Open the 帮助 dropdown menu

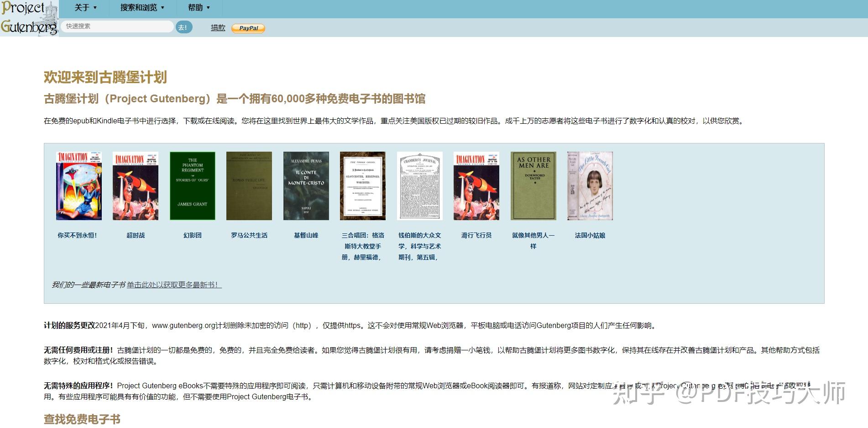(199, 8)
